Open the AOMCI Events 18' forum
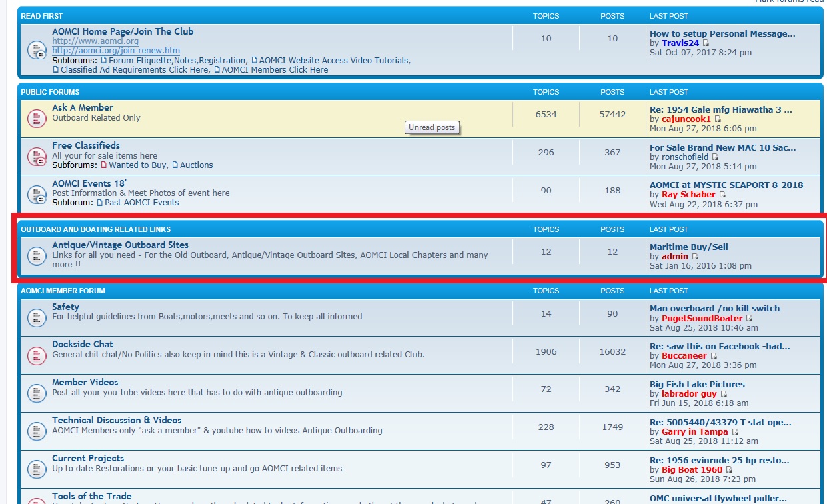The height and width of the screenshot is (504, 827). 89,183
